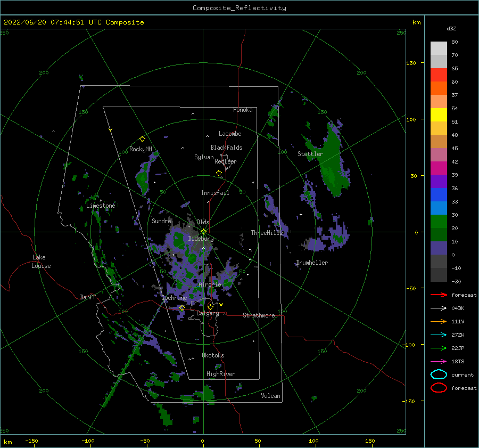Click the Stettler city label
The height and width of the screenshot is (448, 479).
(x=310, y=154)
